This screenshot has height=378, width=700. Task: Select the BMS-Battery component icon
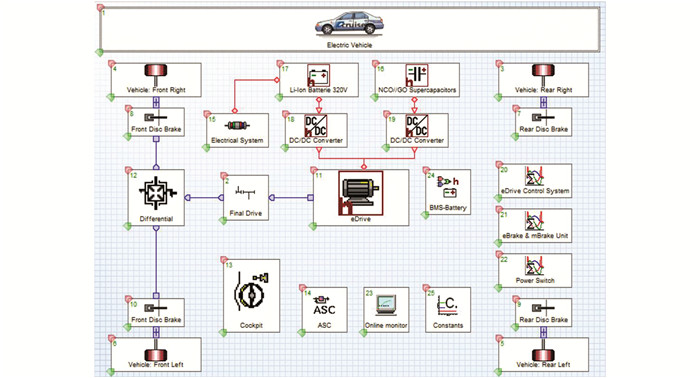point(448,187)
